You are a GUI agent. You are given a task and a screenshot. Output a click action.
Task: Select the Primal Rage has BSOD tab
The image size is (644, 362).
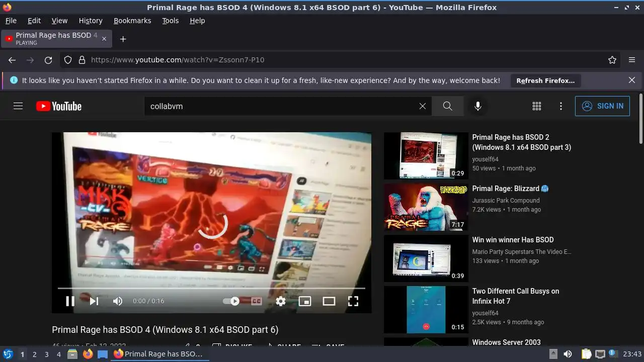(56, 39)
